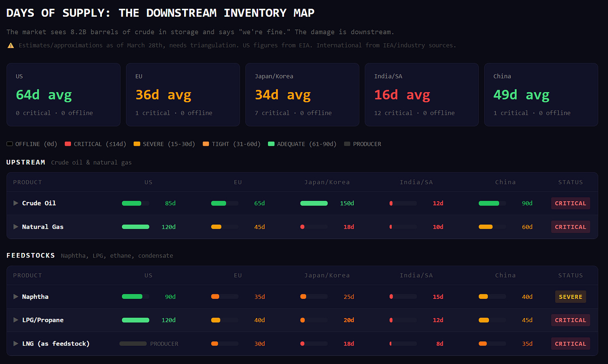Expand the LNG (as feedstock) row
The image size is (608, 364).
[16, 344]
